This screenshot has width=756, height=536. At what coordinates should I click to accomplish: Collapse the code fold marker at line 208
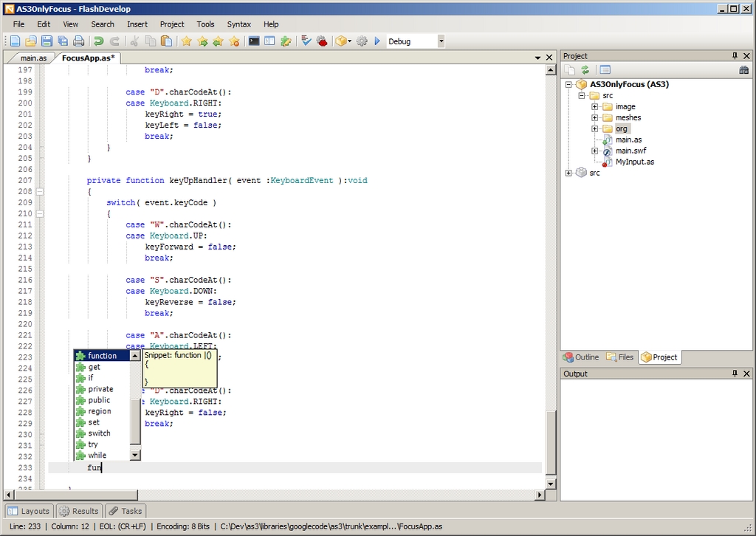(40, 191)
